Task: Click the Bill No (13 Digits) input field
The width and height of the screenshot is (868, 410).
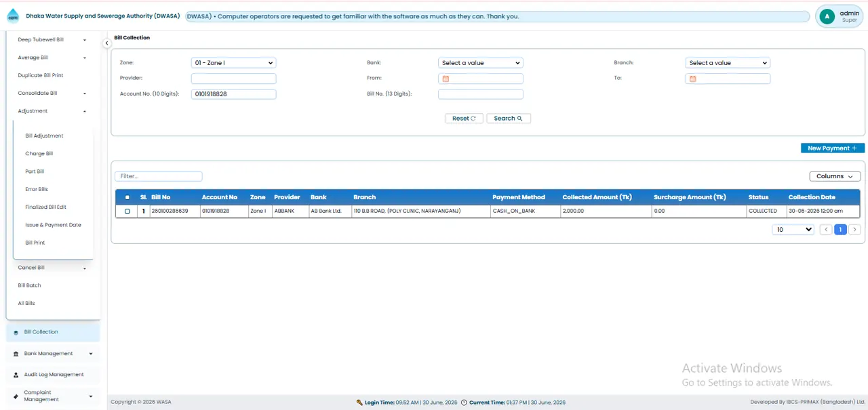Action: [x=481, y=94]
